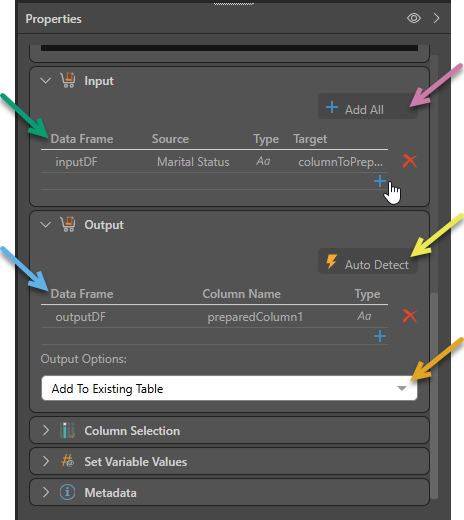This screenshot has height=520, width=464.
Task: Click the Aa type icon for preparedColumn1
Action: point(364,316)
